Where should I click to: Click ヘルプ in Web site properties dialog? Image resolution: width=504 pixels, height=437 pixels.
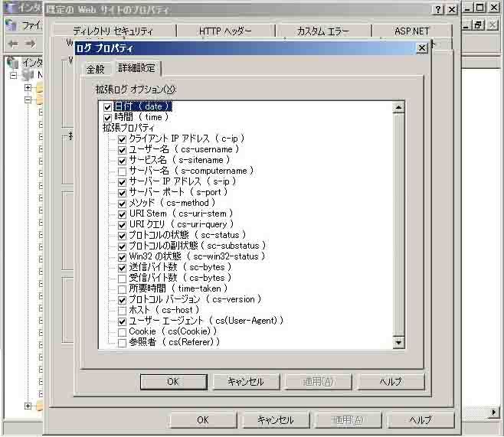(421, 420)
